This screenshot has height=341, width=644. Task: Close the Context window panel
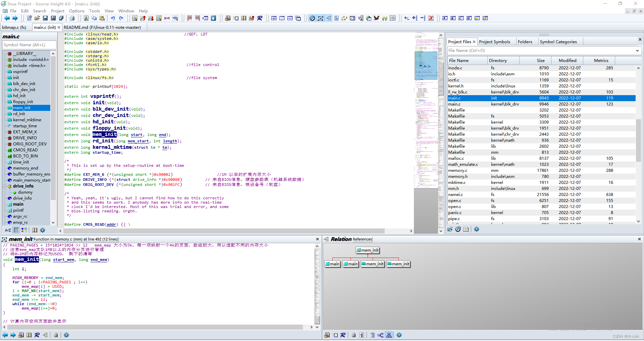point(317,239)
